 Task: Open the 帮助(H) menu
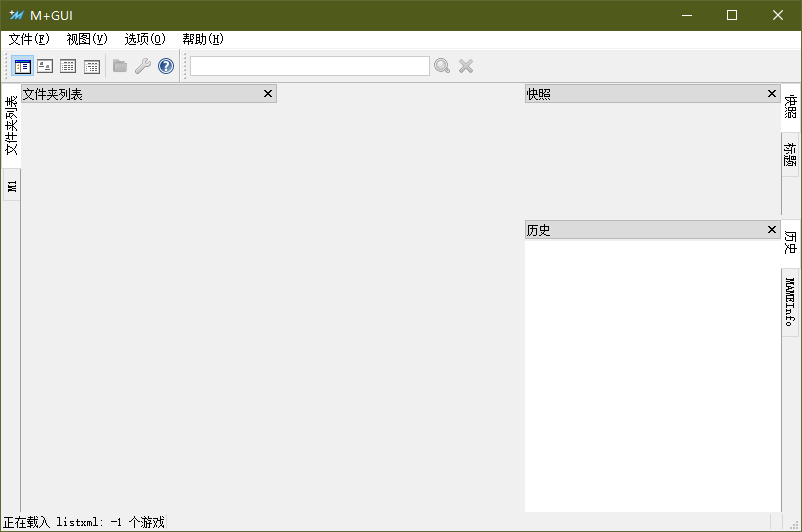(203, 39)
